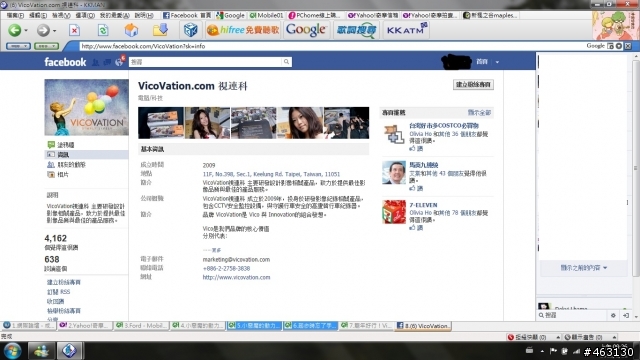The height and width of the screenshot is (360, 640).
Task: Open the Facebook bookmark link
Action: 187,16
